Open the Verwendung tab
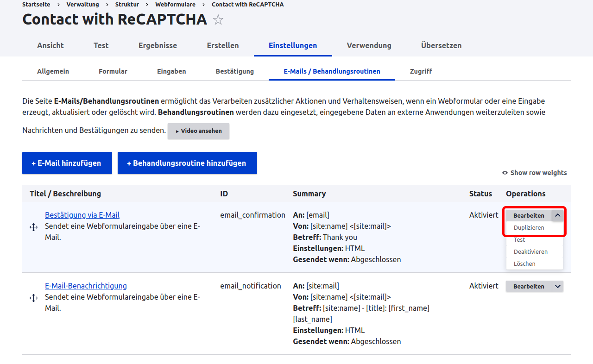The width and height of the screenshot is (593, 364). [369, 45]
